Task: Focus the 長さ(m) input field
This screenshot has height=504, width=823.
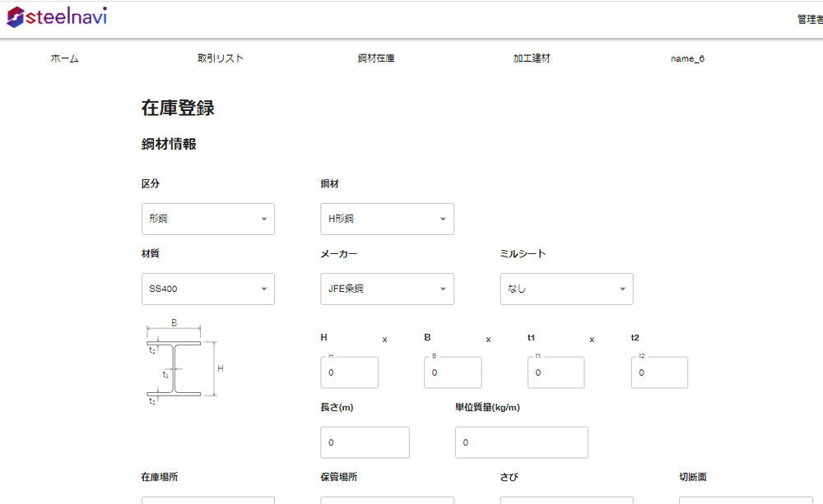Action: coord(365,442)
